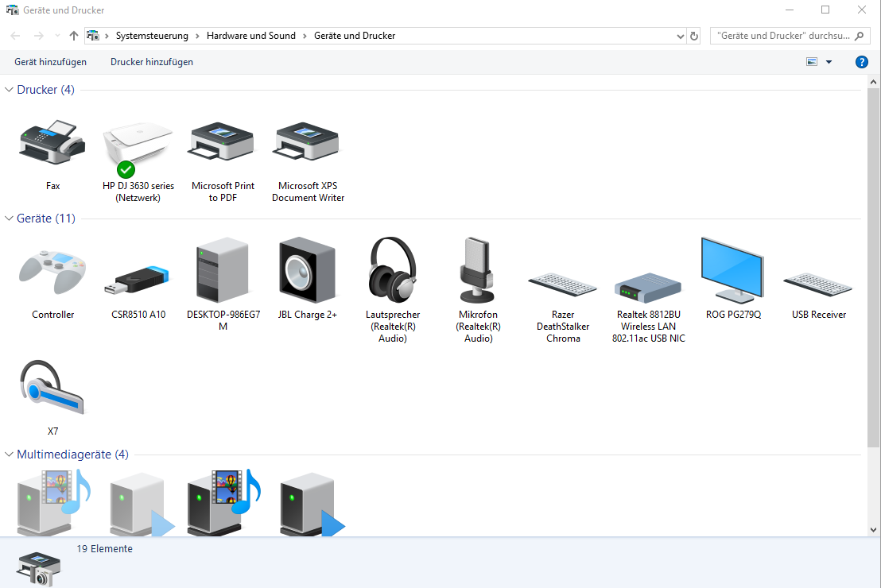The height and width of the screenshot is (588, 881).
Task: Click the change view icon
Action: 811,62
